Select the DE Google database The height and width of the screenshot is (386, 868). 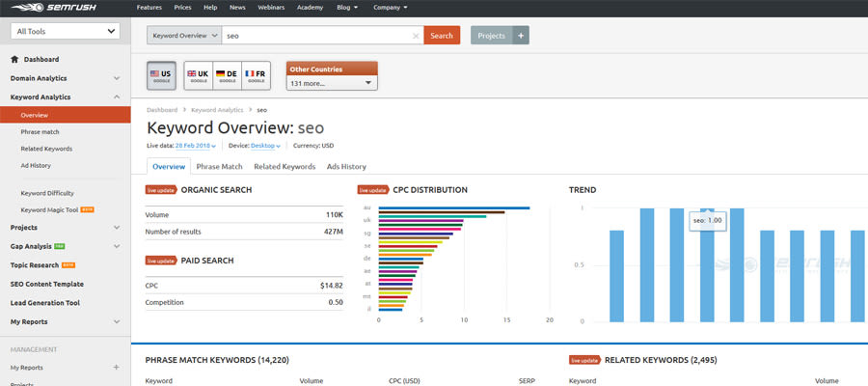227,76
